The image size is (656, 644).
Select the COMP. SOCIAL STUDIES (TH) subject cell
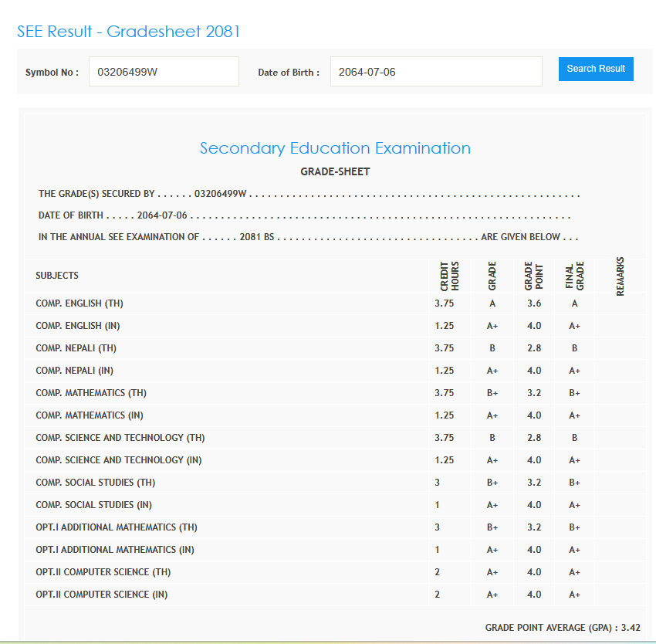(96, 483)
